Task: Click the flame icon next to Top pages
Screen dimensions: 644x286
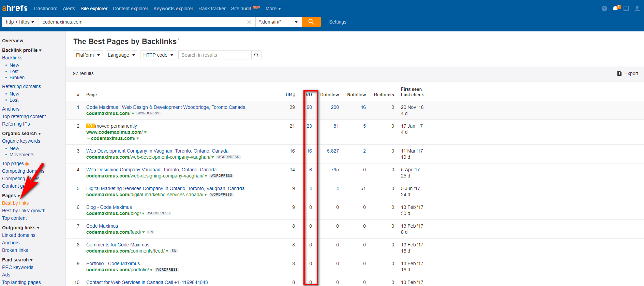Action: tap(27, 163)
